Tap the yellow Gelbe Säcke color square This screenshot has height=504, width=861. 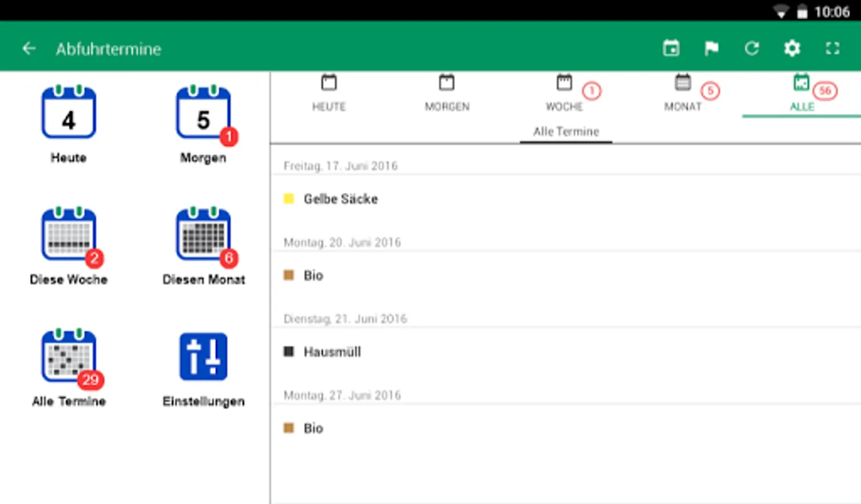[289, 198]
